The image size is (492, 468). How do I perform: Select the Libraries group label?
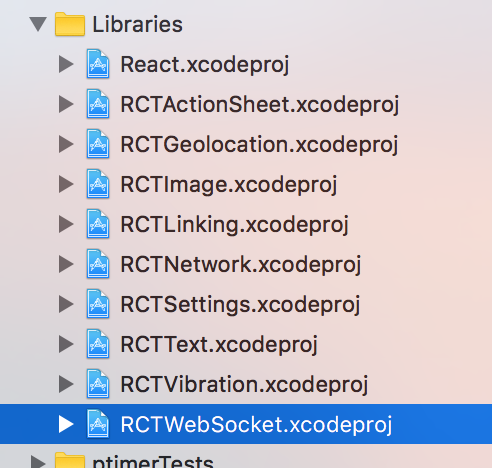pos(137,24)
